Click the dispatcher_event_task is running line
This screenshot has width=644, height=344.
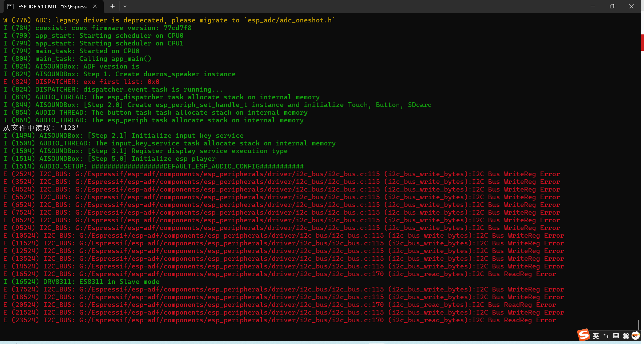click(x=113, y=90)
